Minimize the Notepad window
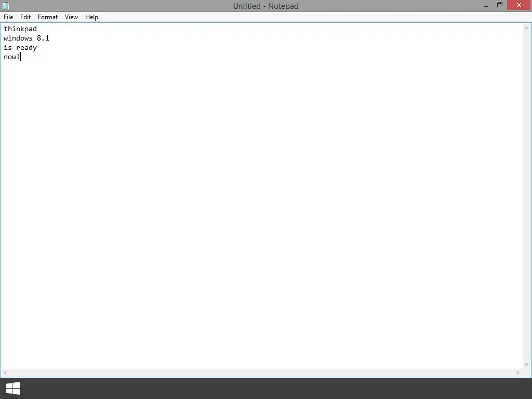 point(486,5)
